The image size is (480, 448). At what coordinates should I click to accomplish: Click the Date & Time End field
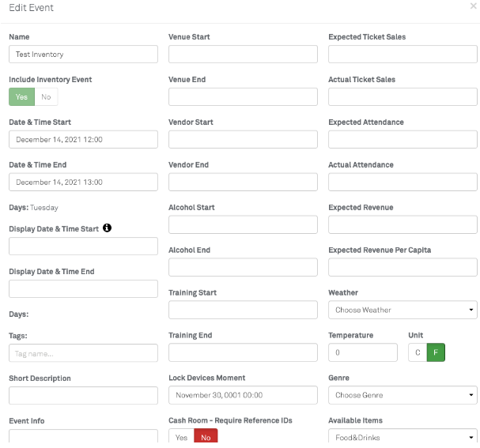[83, 183]
